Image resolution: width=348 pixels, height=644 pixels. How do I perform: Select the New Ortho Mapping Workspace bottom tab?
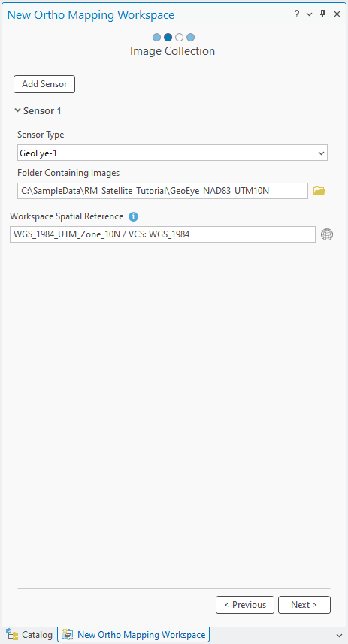134,634
